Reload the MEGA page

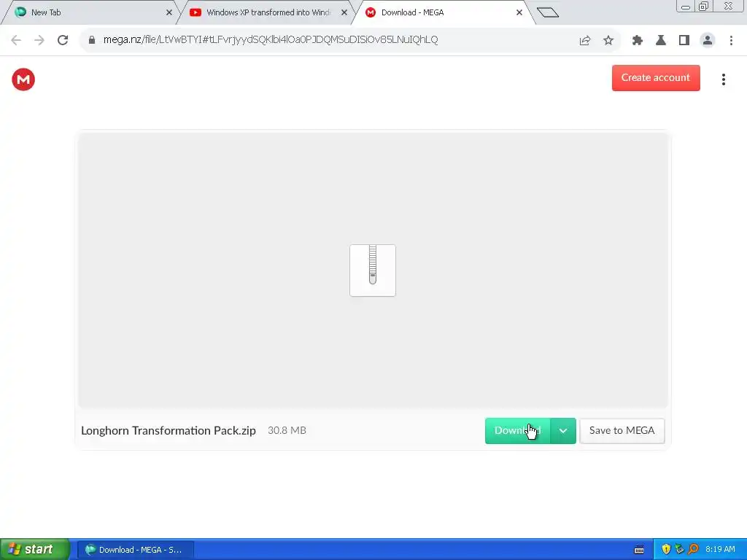tap(63, 40)
